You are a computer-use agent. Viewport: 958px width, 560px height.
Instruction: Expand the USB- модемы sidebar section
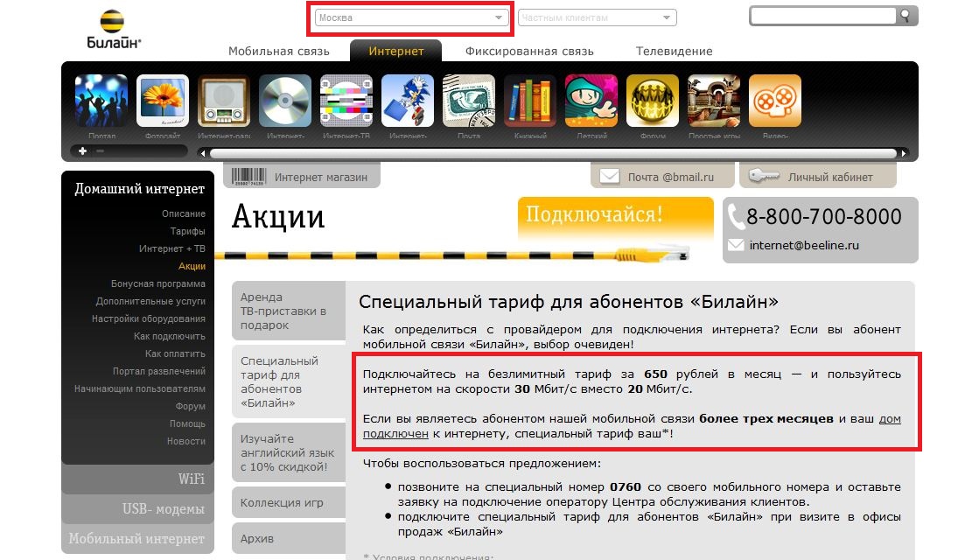click(x=137, y=508)
